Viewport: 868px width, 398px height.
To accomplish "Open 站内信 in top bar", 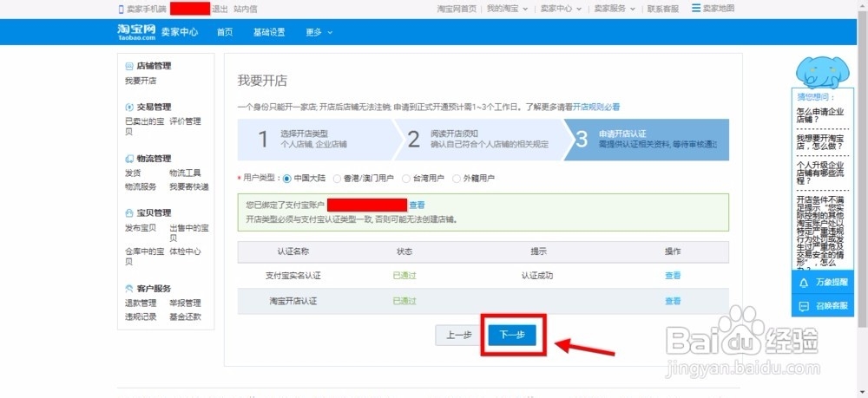I will tap(246, 9).
